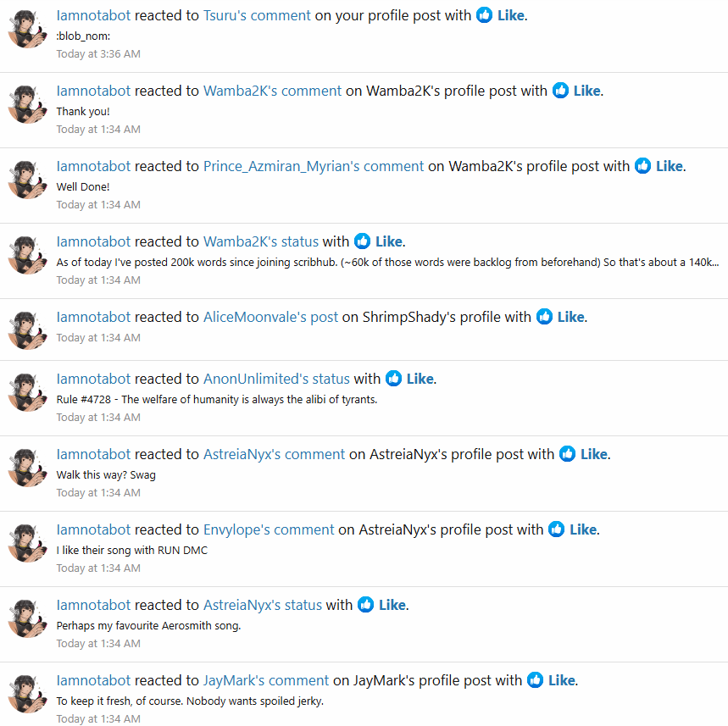Click the avatar beside the Tsuru comment entry
Image resolution: width=728 pixels, height=726 pixels.
[x=28, y=29]
